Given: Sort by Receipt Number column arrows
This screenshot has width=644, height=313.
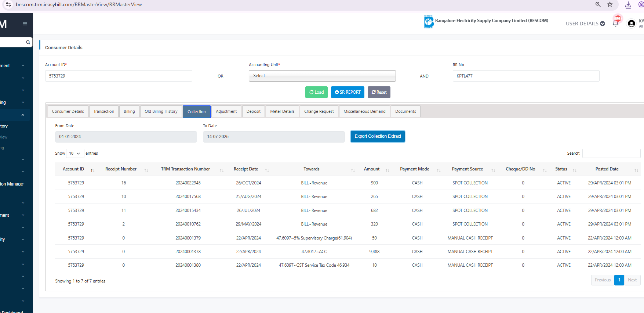Looking at the screenshot, I should tap(146, 170).
